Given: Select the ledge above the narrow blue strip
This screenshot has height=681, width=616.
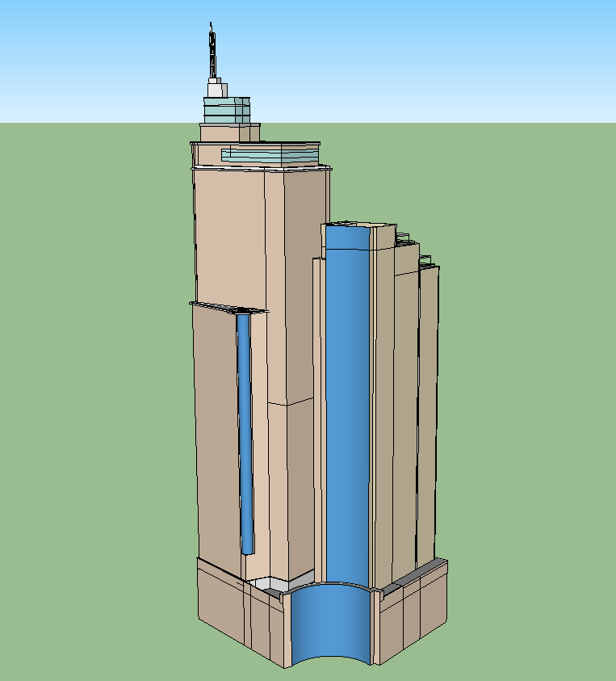Looking at the screenshot, I should [x=229, y=307].
